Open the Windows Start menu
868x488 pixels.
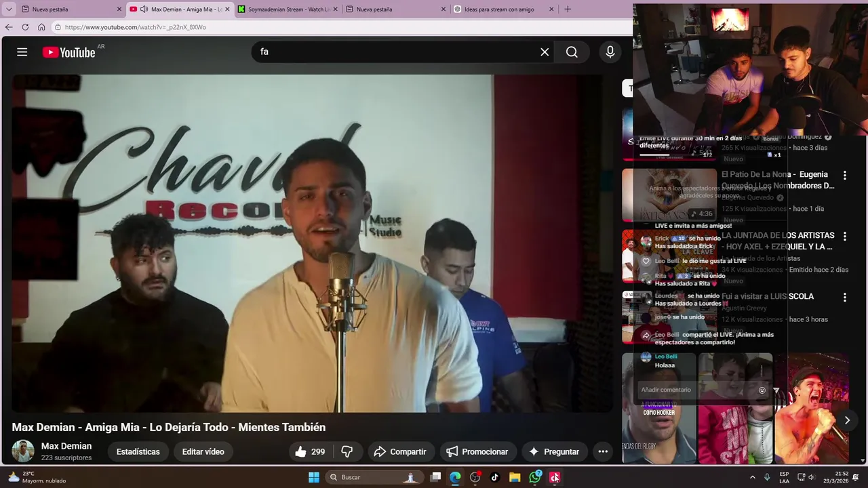(x=314, y=477)
